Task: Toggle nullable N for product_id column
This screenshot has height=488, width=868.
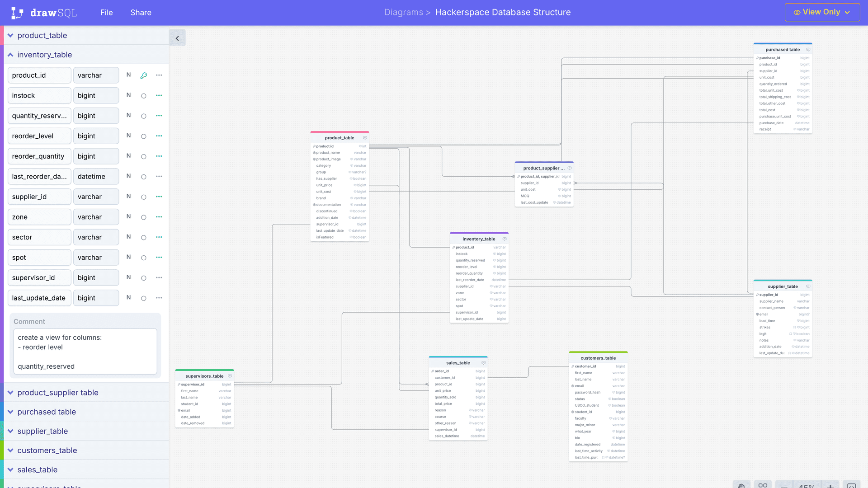Action: (129, 75)
